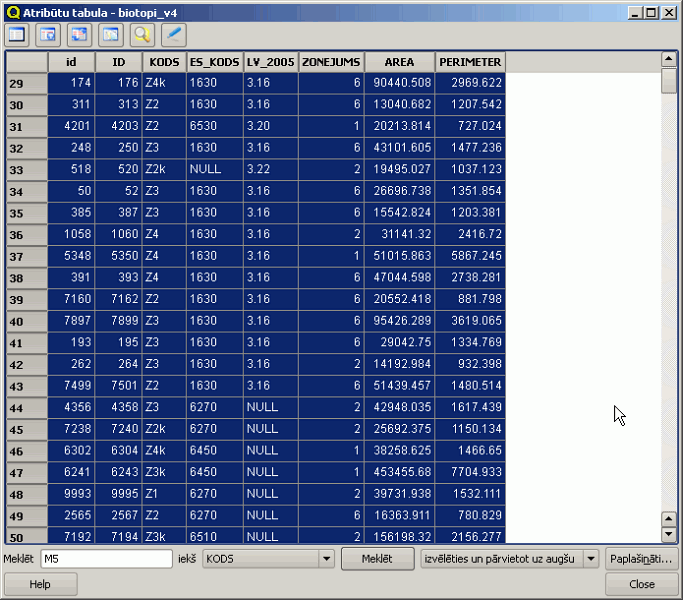
Task: Sort by the lowercase id column header
Action: tap(71, 62)
